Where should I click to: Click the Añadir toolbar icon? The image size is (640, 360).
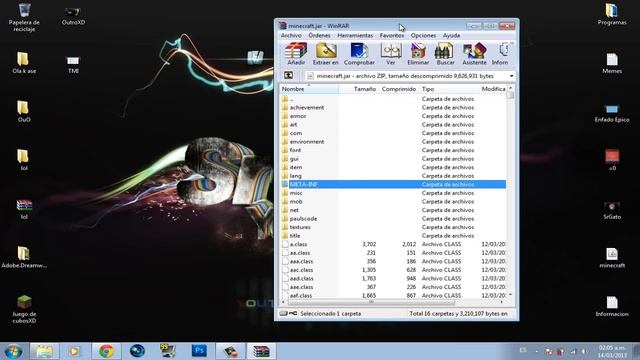coord(296,54)
